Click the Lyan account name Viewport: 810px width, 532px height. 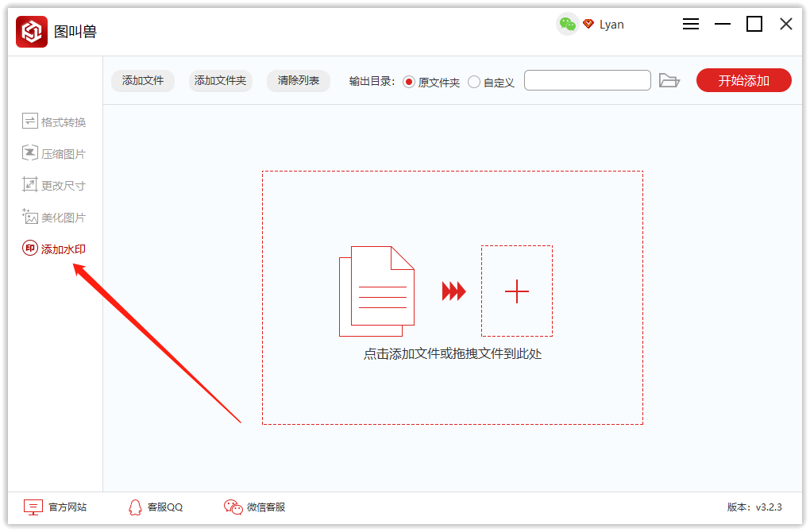(613, 25)
